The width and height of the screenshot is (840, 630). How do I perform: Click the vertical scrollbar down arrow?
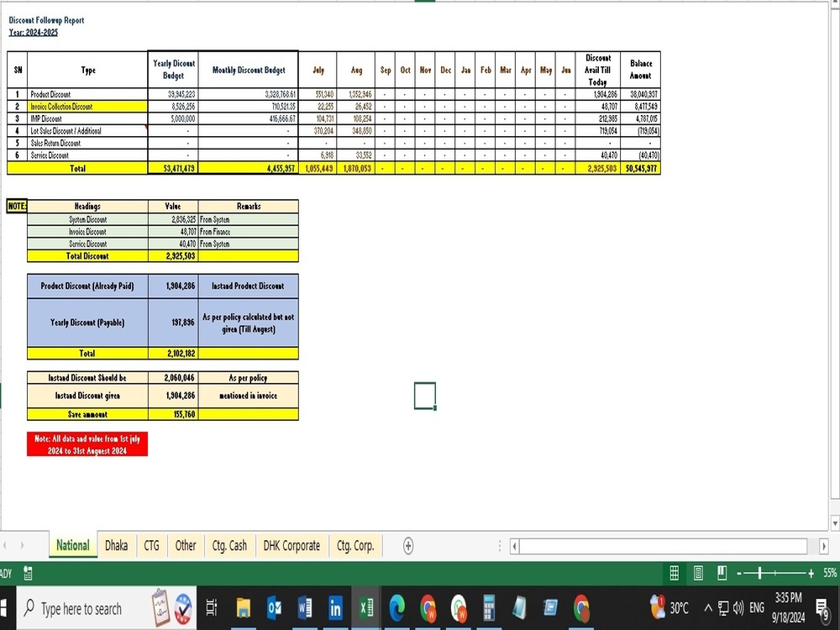click(x=835, y=522)
